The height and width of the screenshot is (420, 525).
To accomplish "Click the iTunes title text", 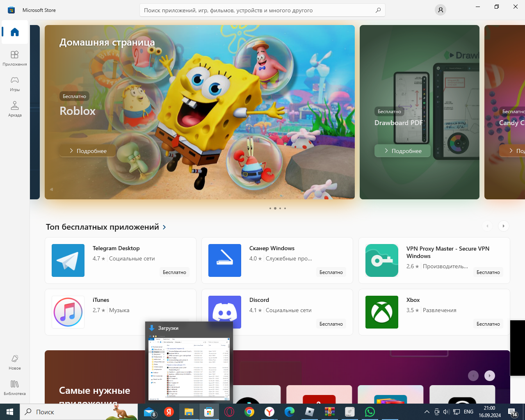I will click(101, 300).
